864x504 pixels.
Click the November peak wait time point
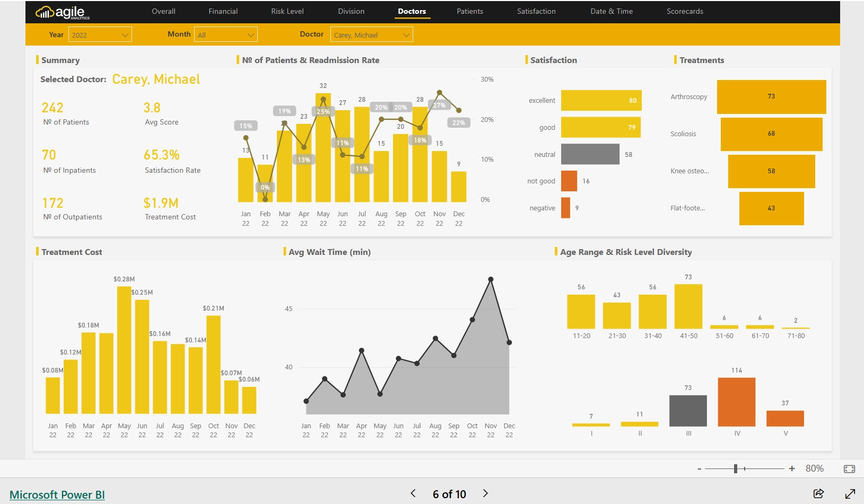tap(491, 279)
